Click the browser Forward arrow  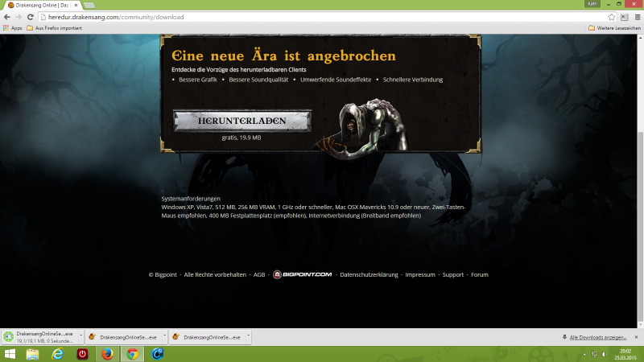(19, 17)
